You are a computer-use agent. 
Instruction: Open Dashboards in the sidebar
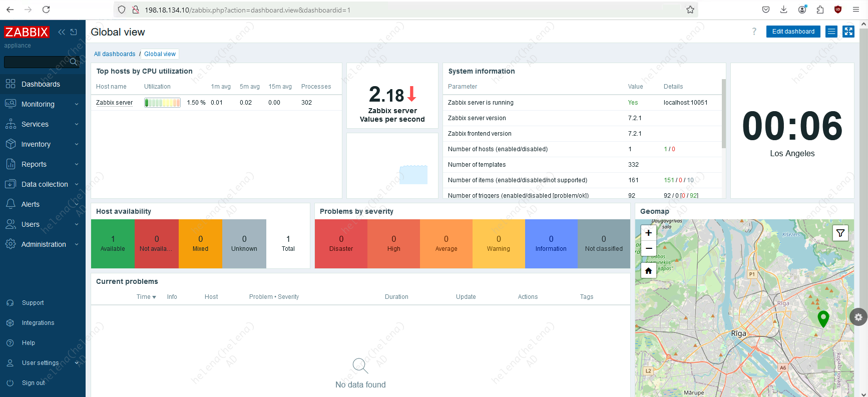(41, 84)
